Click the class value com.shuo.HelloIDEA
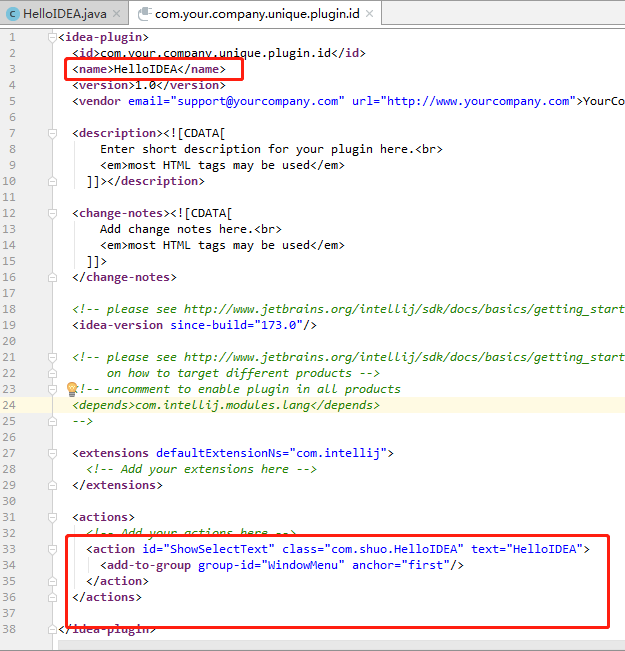Image resolution: width=625 pixels, height=651 pixels. tap(394, 549)
